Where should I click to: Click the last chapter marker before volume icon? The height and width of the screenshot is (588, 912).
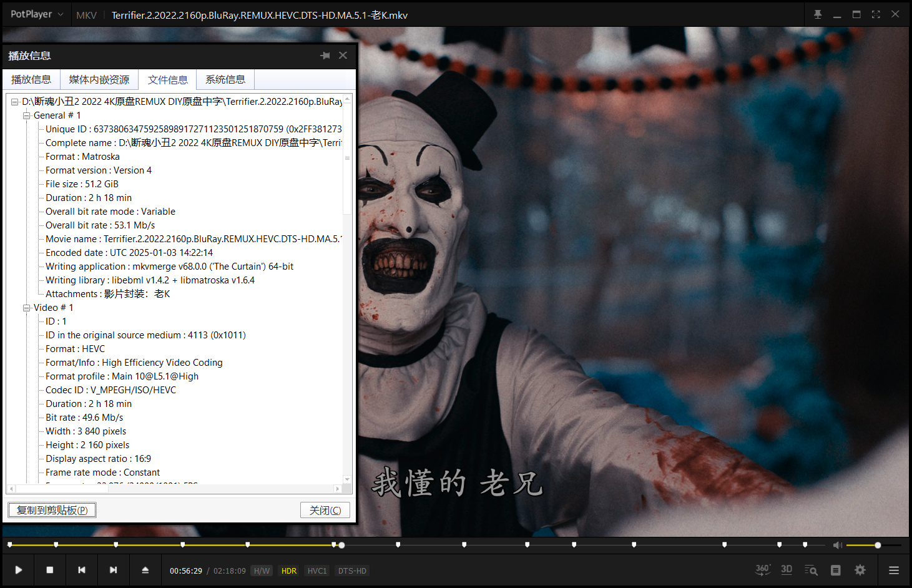click(805, 545)
